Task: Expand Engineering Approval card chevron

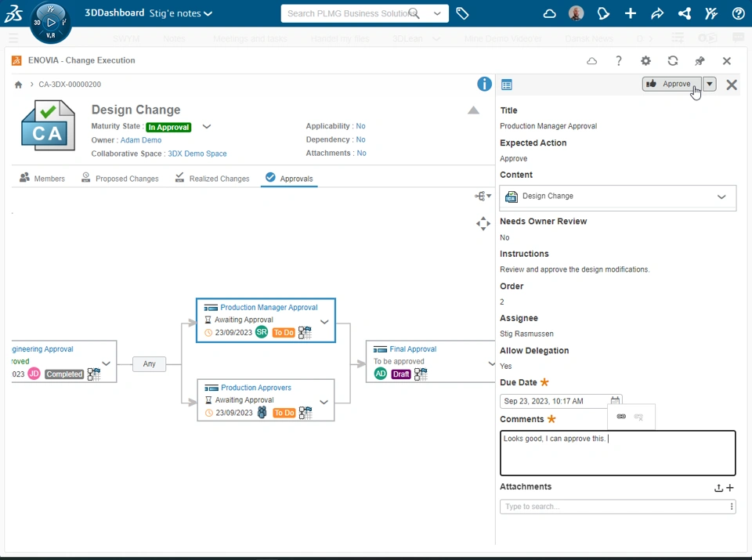Action: [106, 363]
